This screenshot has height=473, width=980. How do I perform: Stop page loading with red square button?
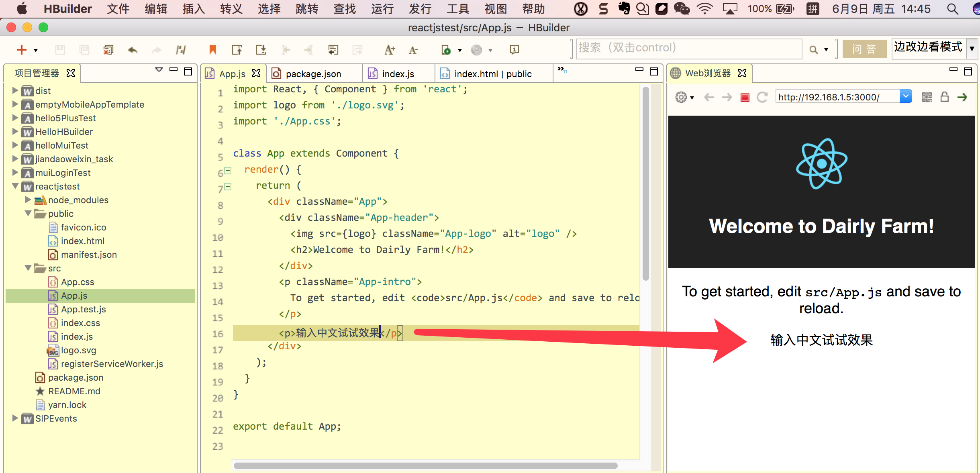tap(745, 97)
